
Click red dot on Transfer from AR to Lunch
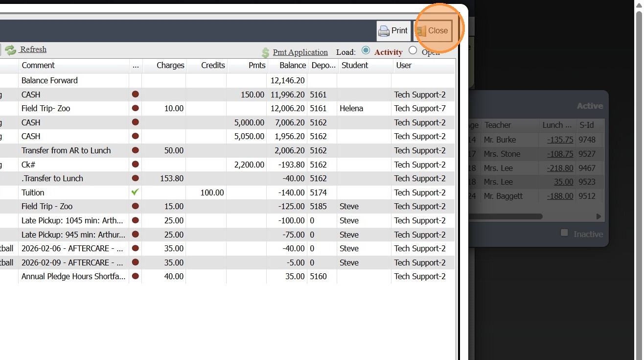point(136,150)
